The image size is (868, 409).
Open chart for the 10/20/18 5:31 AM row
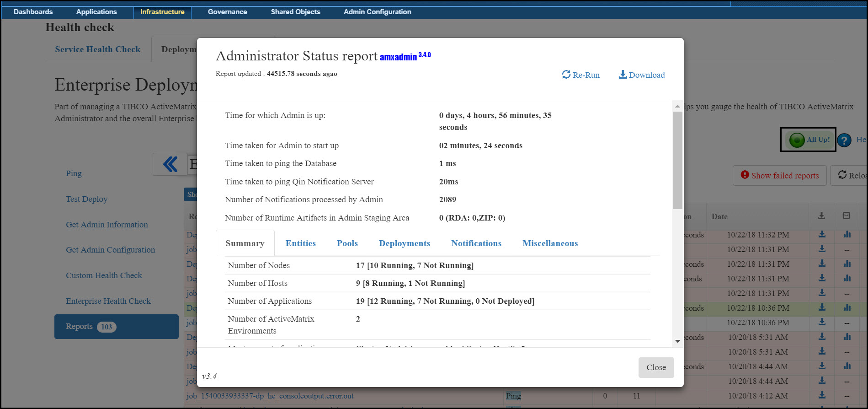pyautogui.click(x=847, y=337)
